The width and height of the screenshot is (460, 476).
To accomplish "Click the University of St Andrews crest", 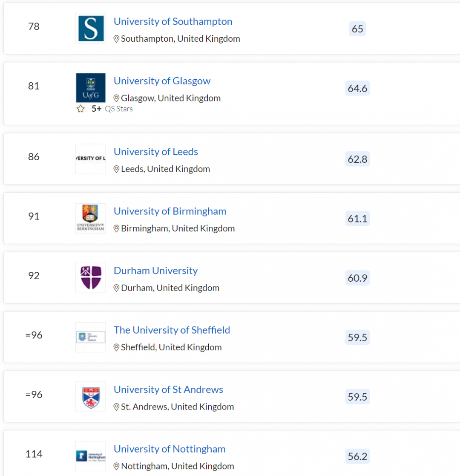I will point(91,397).
